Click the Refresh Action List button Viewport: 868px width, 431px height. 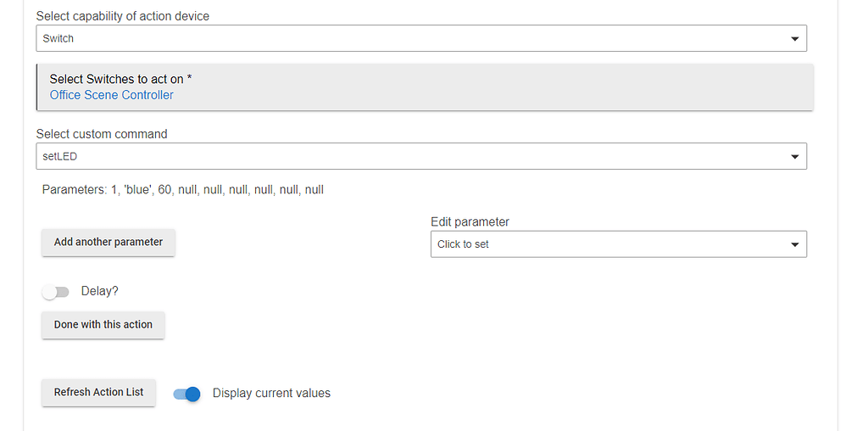coord(98,392)
